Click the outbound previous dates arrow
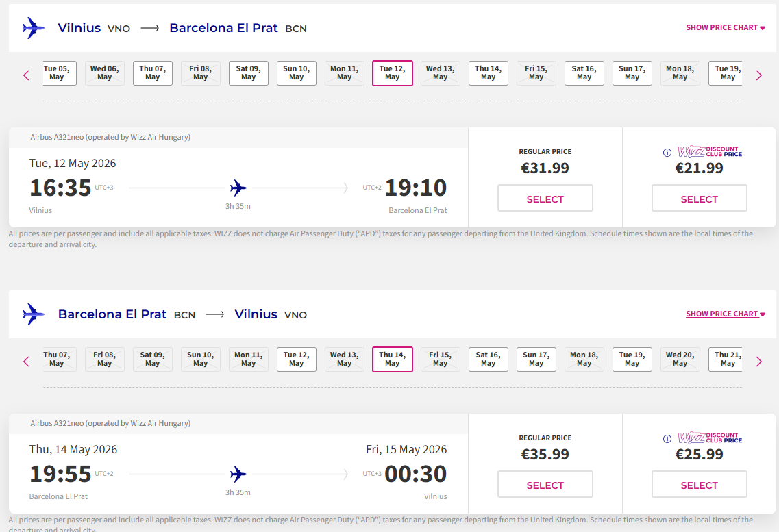Screen dimensions: 779x532 tap(27, 75)
